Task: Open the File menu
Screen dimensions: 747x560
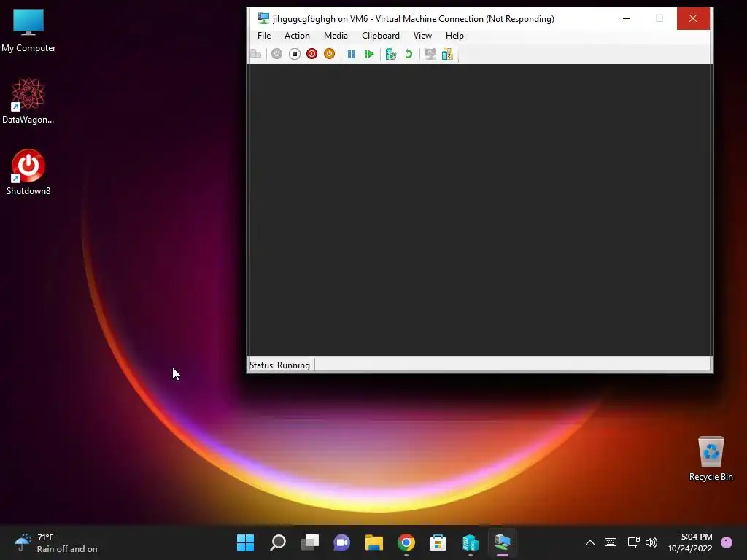Action: pos(264,36)
